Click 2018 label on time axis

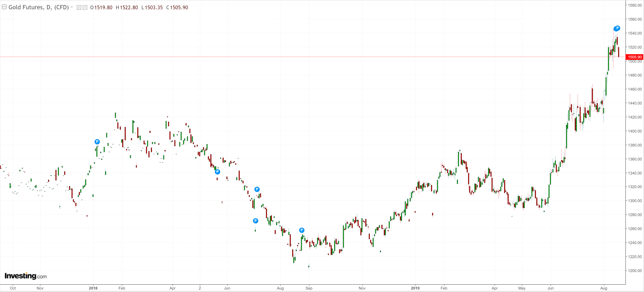tap(93, 288)
